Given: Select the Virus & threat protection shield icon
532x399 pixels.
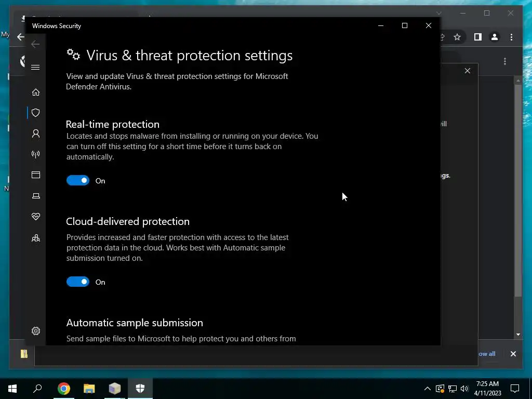Looking at the screenshot, I should click(36, 113).
